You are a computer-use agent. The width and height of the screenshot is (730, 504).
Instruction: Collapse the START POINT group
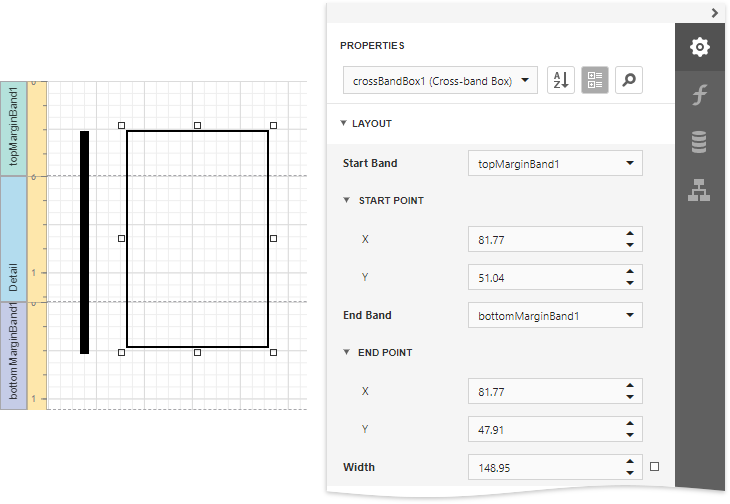[x=346, y=201]
